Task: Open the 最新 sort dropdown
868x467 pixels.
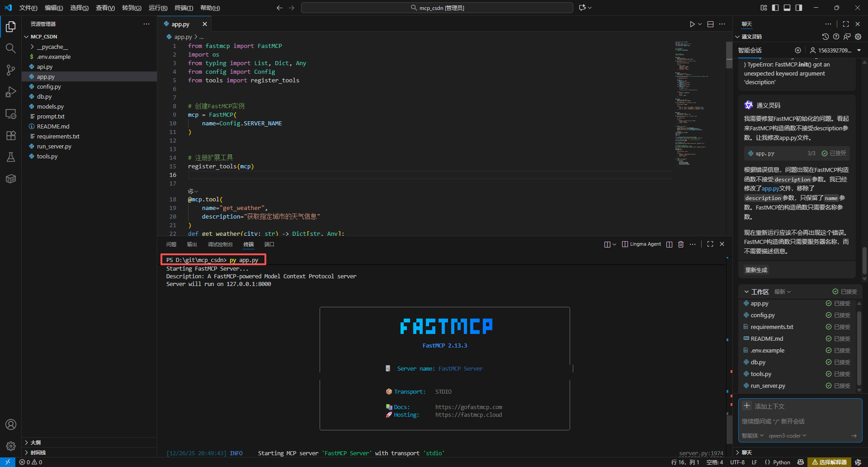Action: (x=783, y=292)
